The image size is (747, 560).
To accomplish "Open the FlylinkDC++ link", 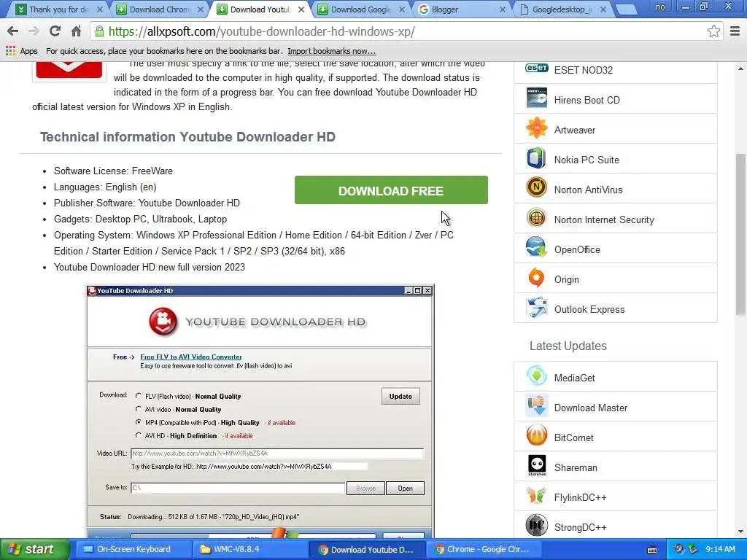I will [x=580, y=497].
